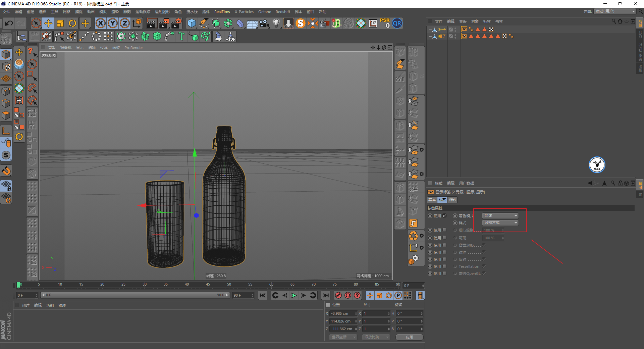Expand the 界面 layout dropdown 启动

615,11
